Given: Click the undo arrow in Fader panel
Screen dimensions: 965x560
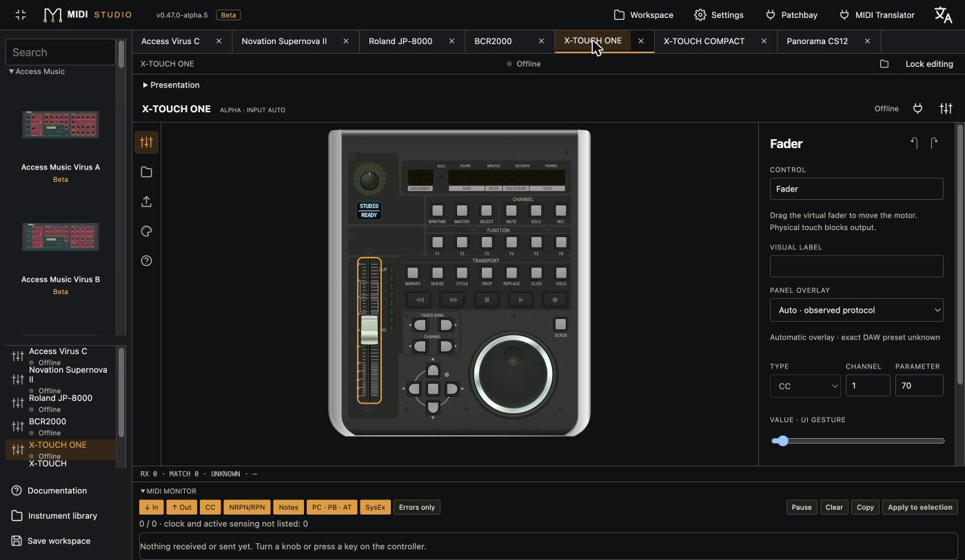Looking at the screenshot, I should [914, 143].
